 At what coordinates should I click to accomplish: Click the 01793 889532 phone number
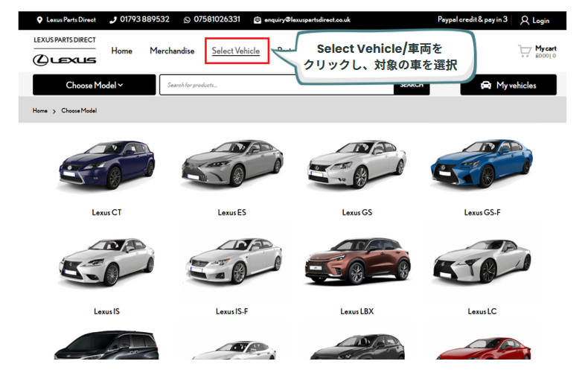tap(144, 19)
